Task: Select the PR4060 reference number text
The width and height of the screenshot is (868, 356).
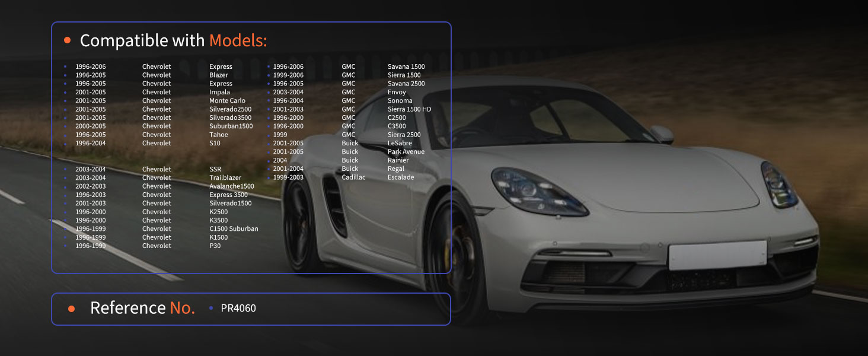Action: (238, 309)
